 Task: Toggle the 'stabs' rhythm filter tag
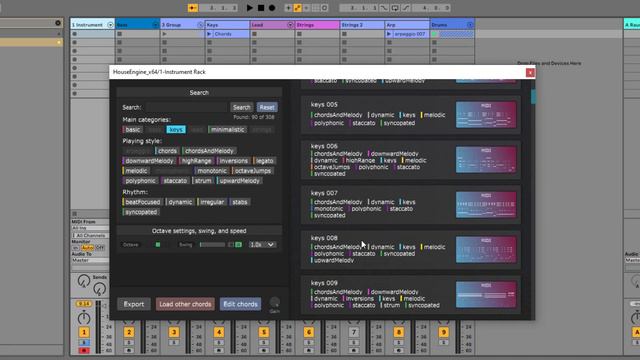coord(239,202)
